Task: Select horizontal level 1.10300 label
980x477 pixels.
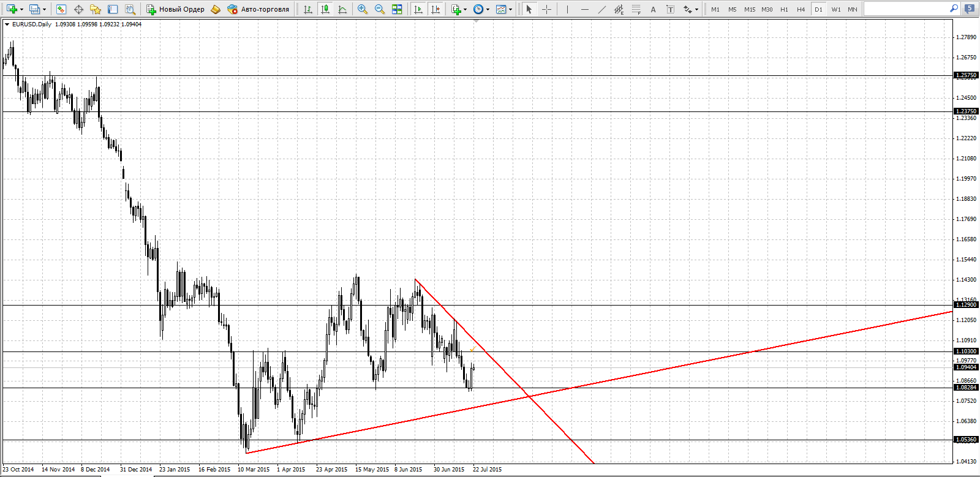Action: click(x=966, y=351)
